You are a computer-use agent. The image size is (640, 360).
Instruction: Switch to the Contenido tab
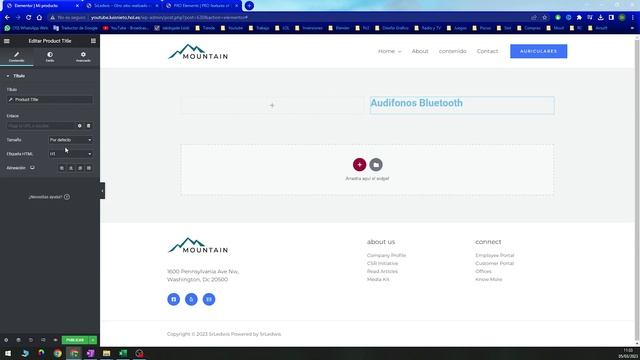(x=17, y=57)
